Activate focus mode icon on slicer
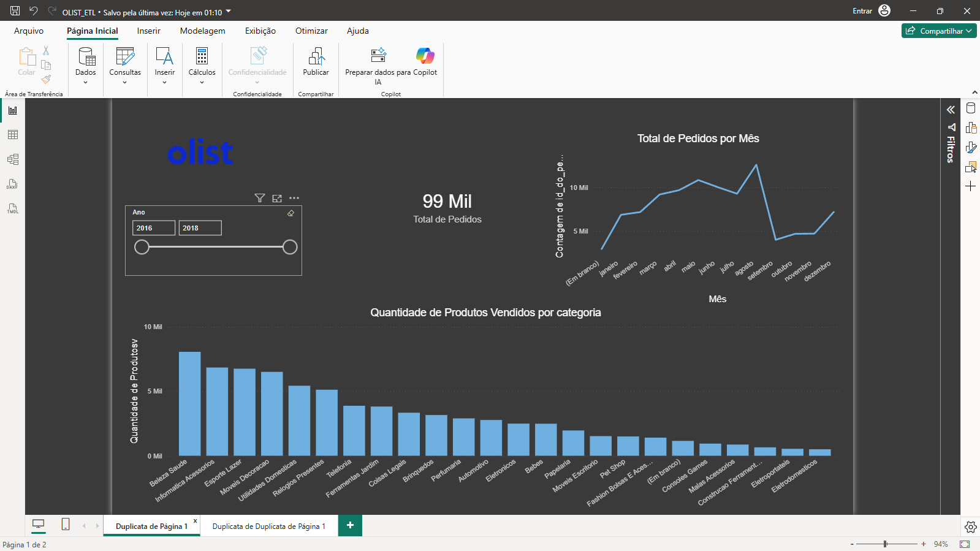Image resolution: width=980 pixels, height=551 pixels. [x=277, y=198]
